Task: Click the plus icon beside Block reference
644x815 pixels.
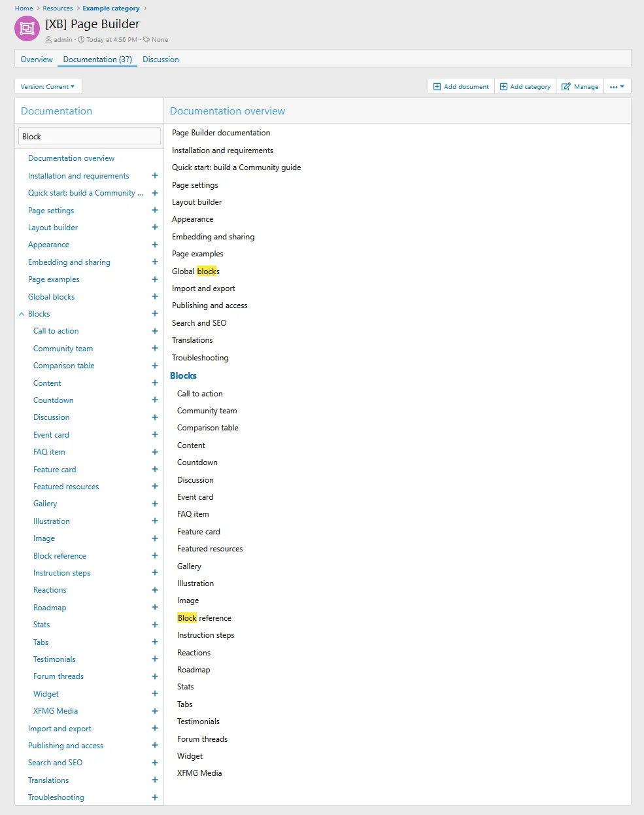Action: pos(155,555)
